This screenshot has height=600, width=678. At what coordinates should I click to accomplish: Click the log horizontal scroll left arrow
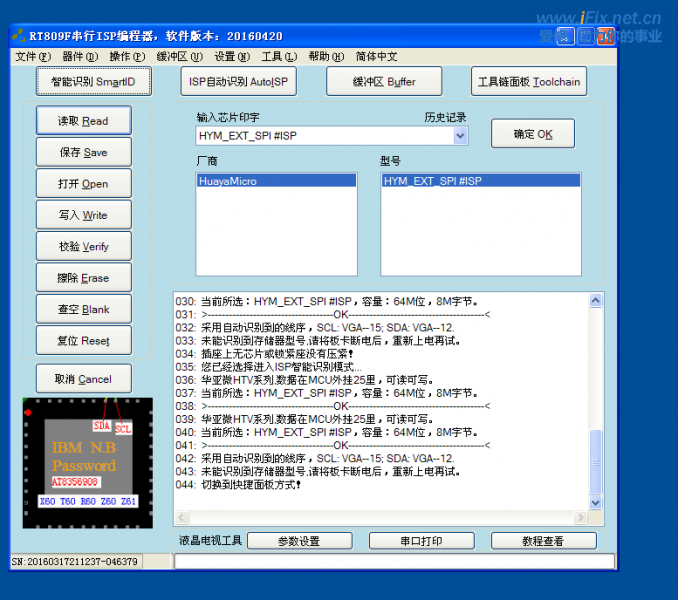click(x=182, y=517)
